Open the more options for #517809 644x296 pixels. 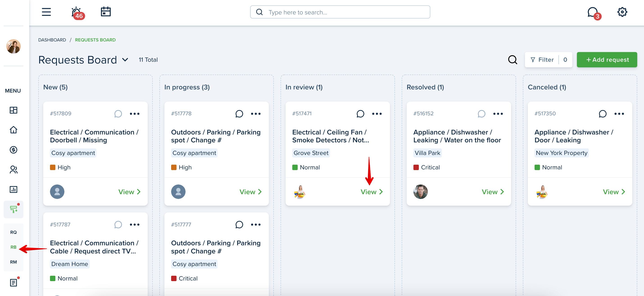click(134, 114)
